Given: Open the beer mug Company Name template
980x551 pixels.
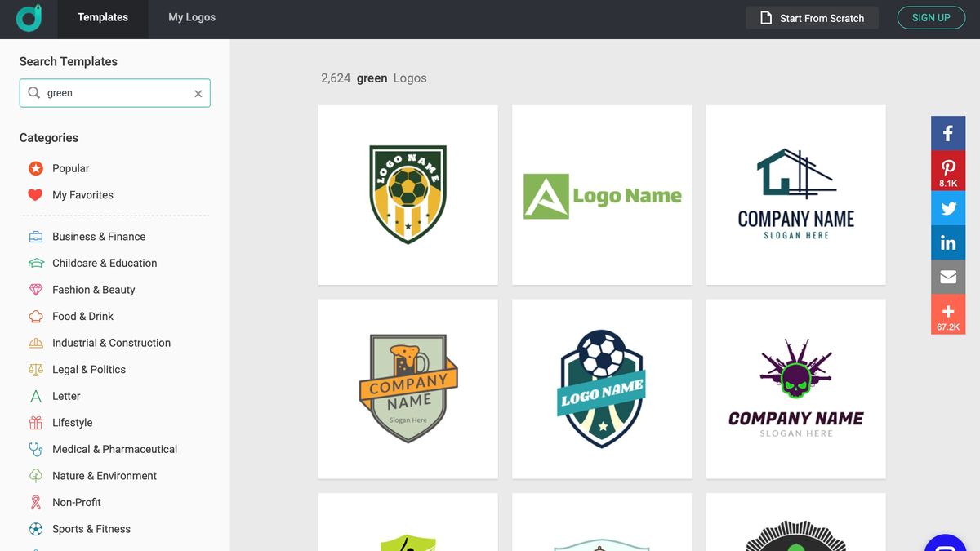Looking at the screenshot, I should tap(408, 389).
